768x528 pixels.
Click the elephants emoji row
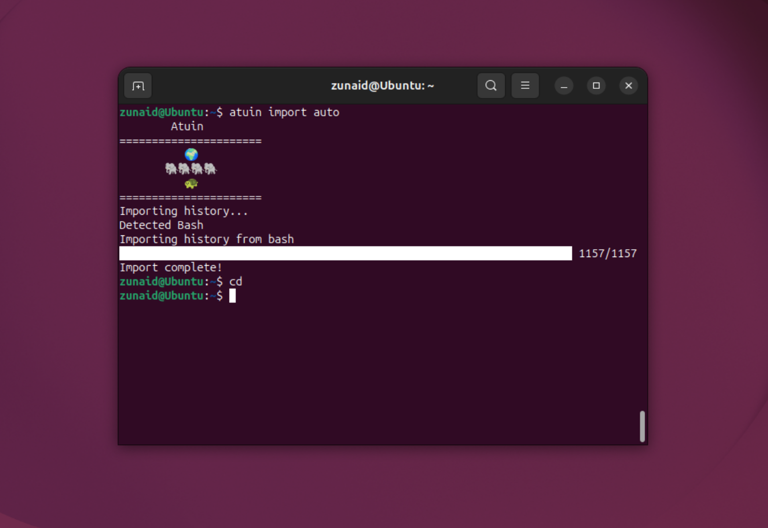coord(191,169)
